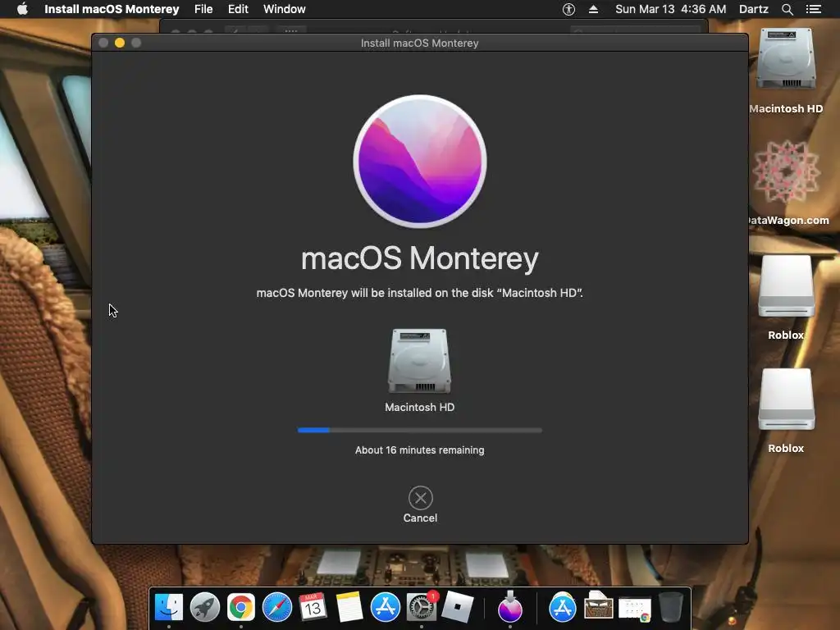The height and width of the screenshot is (630, 840).
Task: Select the upper Roblox disk on desktop
Action: coord(786,286)
